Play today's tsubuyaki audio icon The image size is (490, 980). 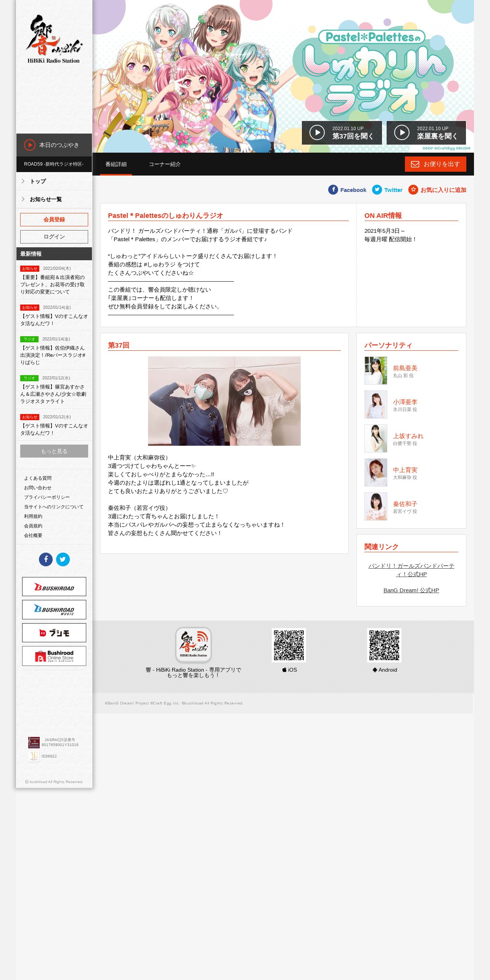tap(29, 145)
